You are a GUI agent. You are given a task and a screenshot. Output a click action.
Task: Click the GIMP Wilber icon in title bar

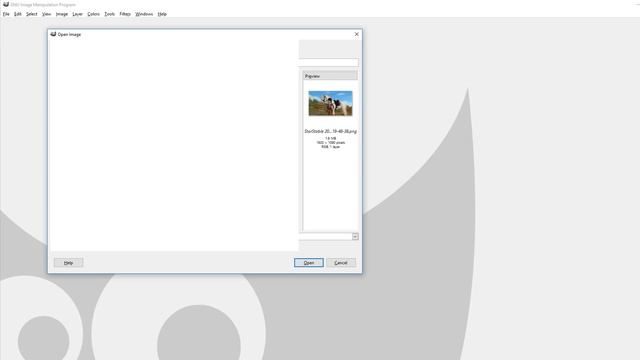(6, 4)
